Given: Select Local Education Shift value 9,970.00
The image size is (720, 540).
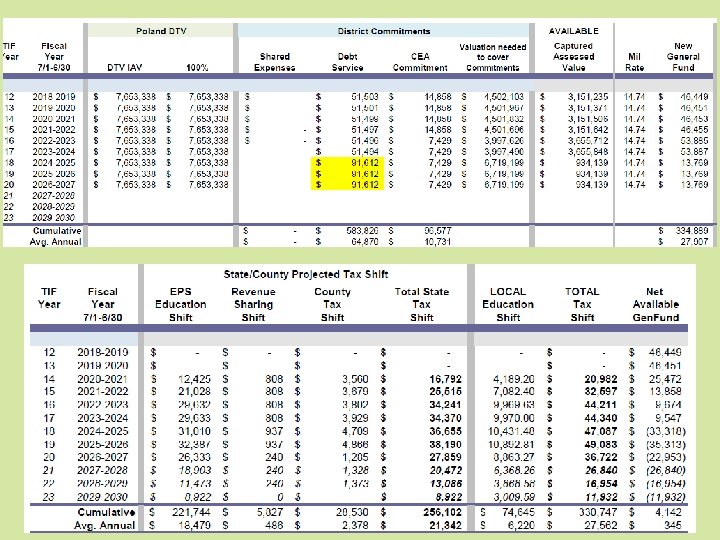Looking at the screenshot, I should [514, 418].
